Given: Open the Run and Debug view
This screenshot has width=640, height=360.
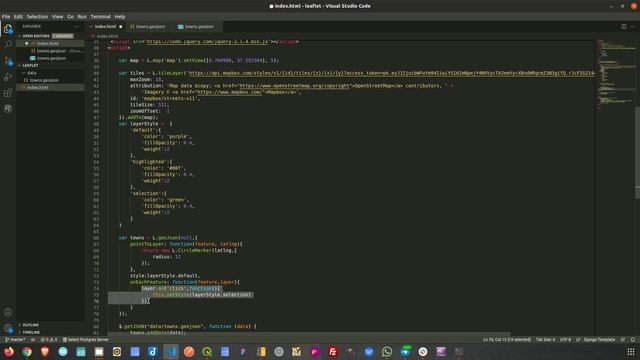Looking at the screenshot, I should tap(8, 77).
